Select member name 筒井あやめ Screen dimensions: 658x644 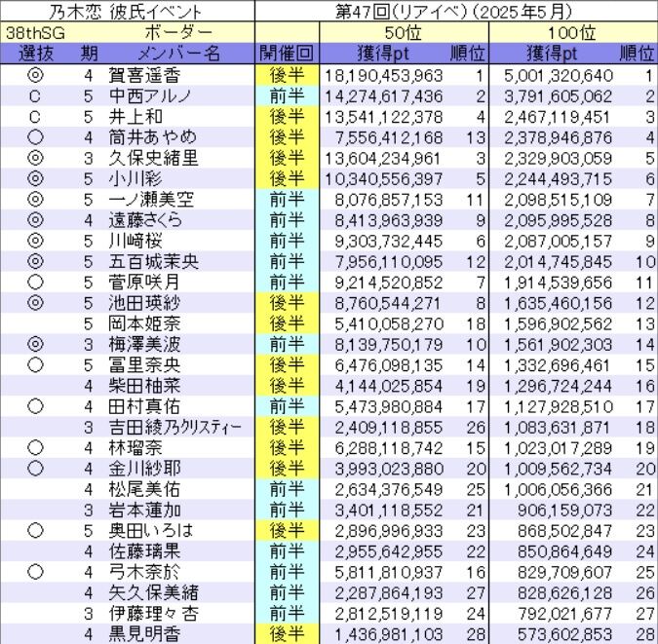[153, 137]
